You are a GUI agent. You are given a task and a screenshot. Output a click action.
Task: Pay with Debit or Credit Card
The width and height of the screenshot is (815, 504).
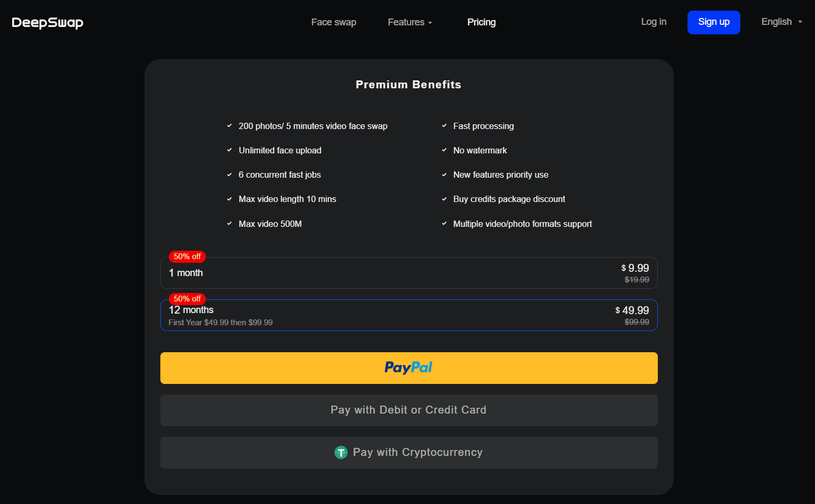409,410
